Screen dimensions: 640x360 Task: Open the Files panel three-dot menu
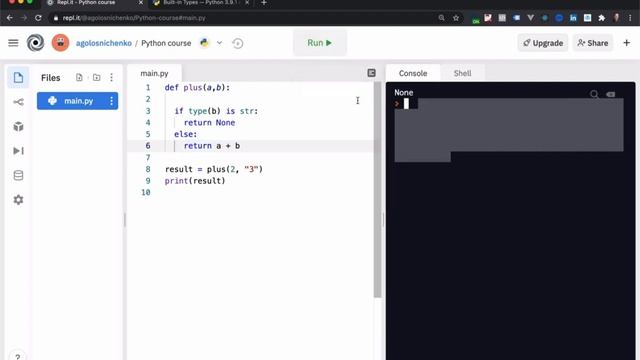111,78
